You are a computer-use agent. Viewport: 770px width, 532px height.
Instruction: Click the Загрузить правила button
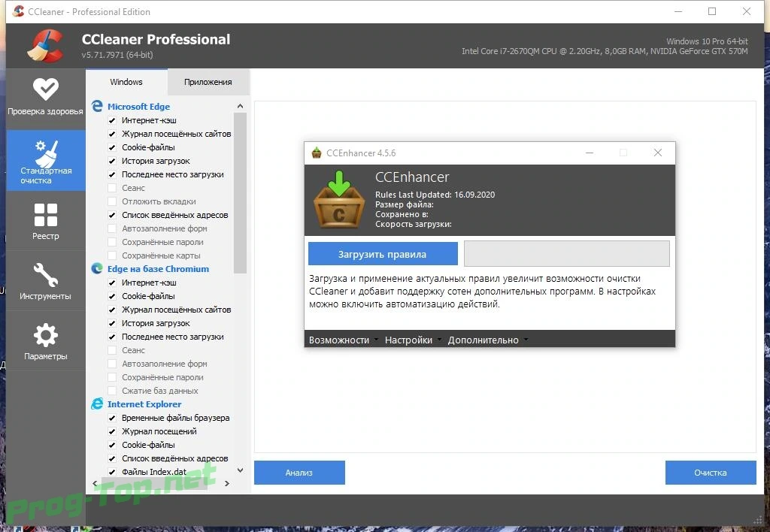[x=383, y=254]
